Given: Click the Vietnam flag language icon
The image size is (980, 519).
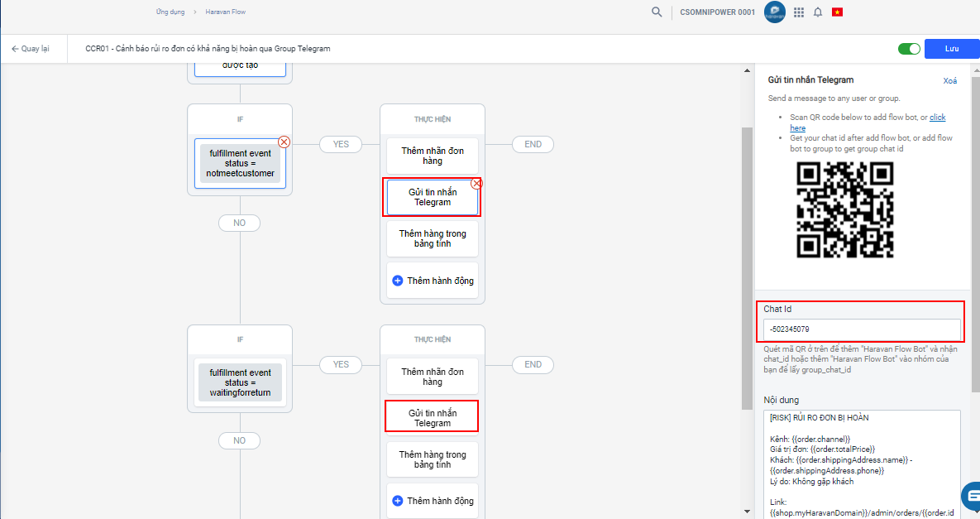Looking at the screenshot, I should (x=837, y=12).
